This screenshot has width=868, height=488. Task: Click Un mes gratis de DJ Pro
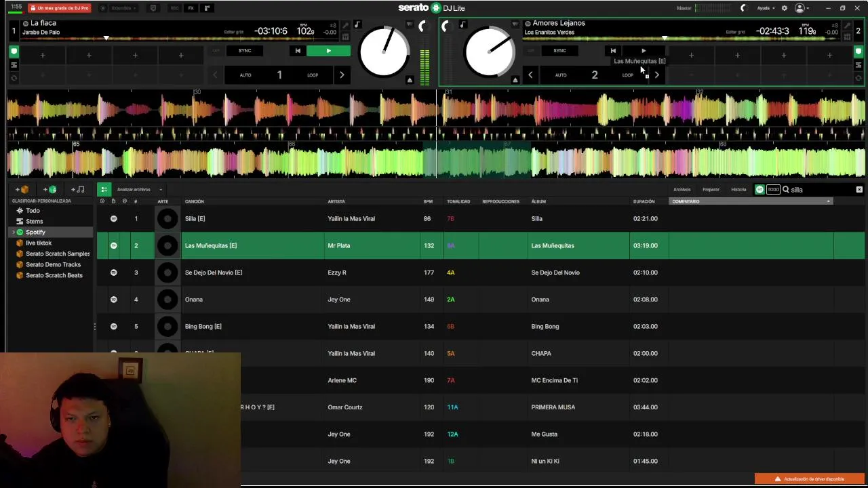tap(60, 8)
